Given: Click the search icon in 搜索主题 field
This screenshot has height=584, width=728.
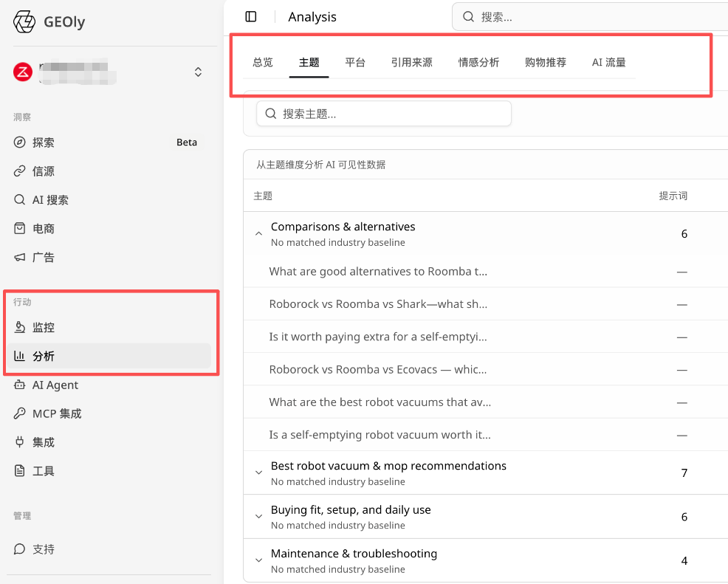Looking at the screenshot, I should pos(271,114).
